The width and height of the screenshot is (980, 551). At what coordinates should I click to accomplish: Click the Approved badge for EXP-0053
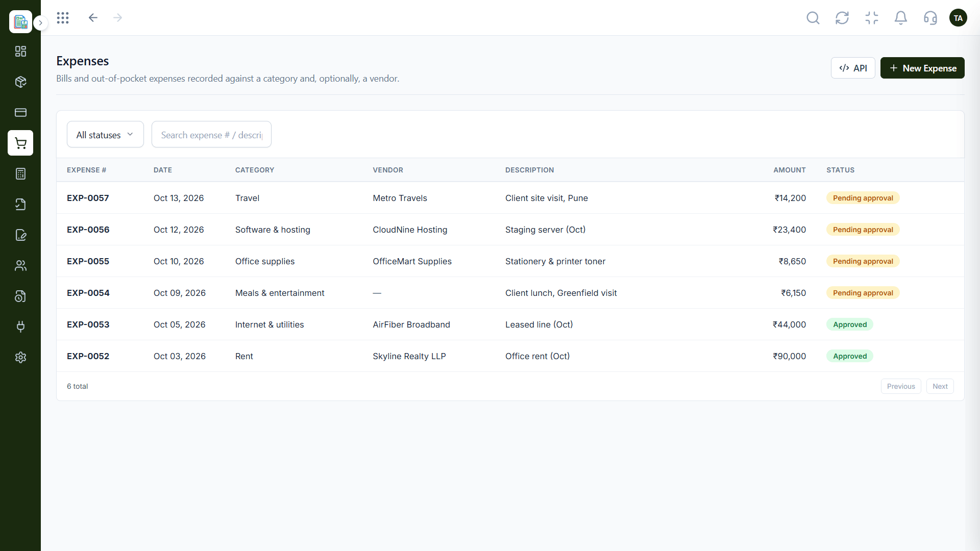click(849, 324)
